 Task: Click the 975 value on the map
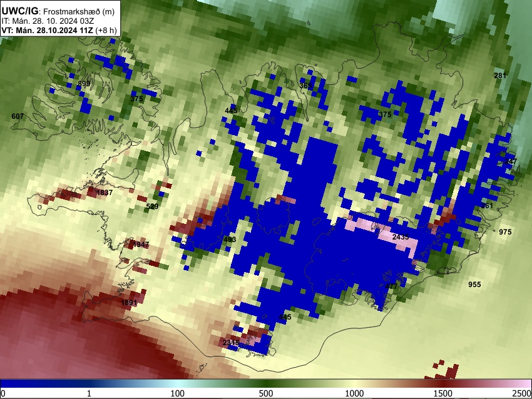pos(505,232)
